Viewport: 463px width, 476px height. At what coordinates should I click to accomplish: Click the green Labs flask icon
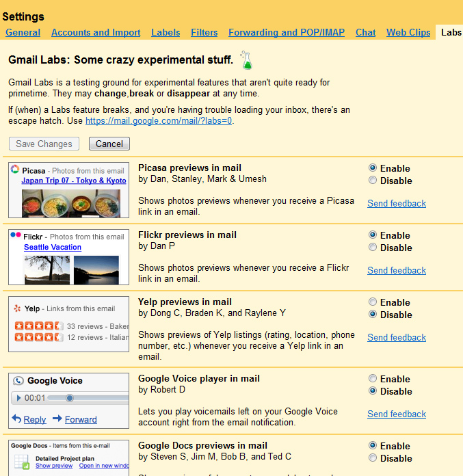coord(247,60)
